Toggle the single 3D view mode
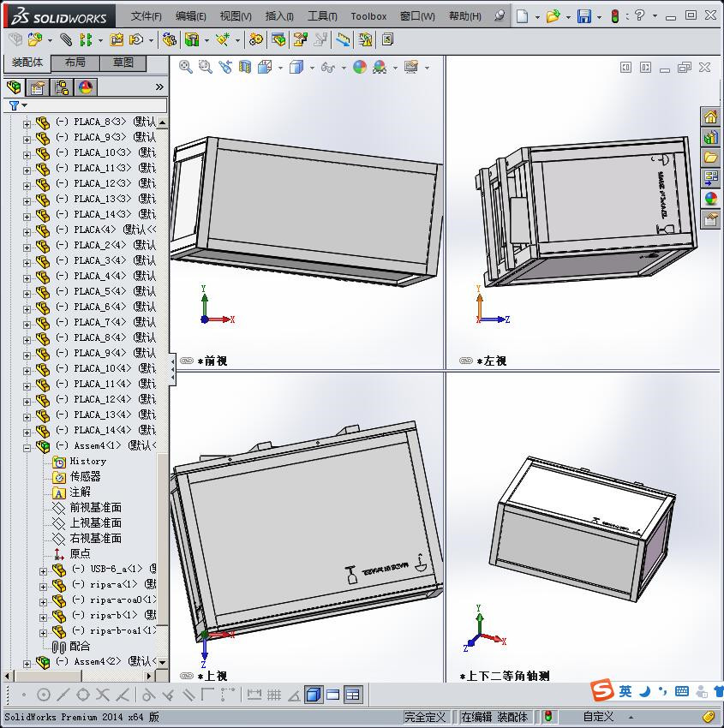 coord(314,695)
